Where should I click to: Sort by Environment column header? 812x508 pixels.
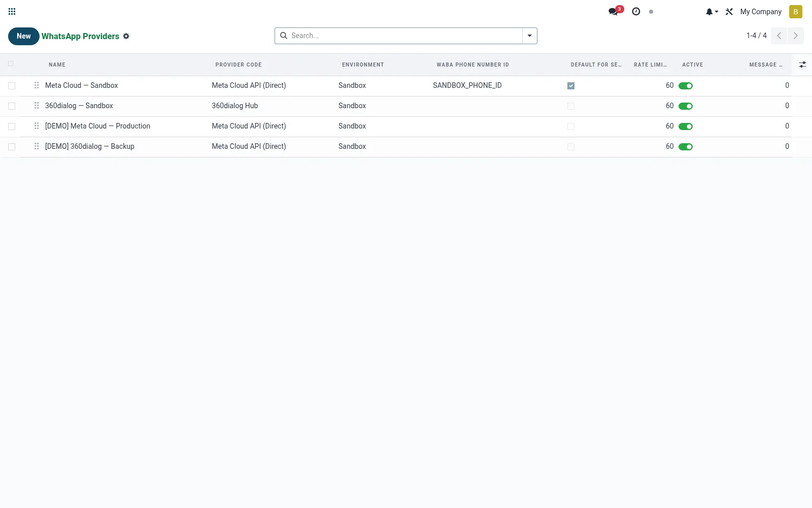click(x=363, y=65)
